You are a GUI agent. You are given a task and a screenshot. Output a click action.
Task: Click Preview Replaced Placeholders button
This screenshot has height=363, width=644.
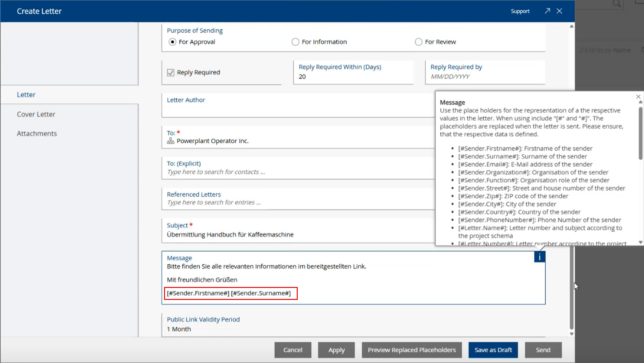click(x=411, y=350)
